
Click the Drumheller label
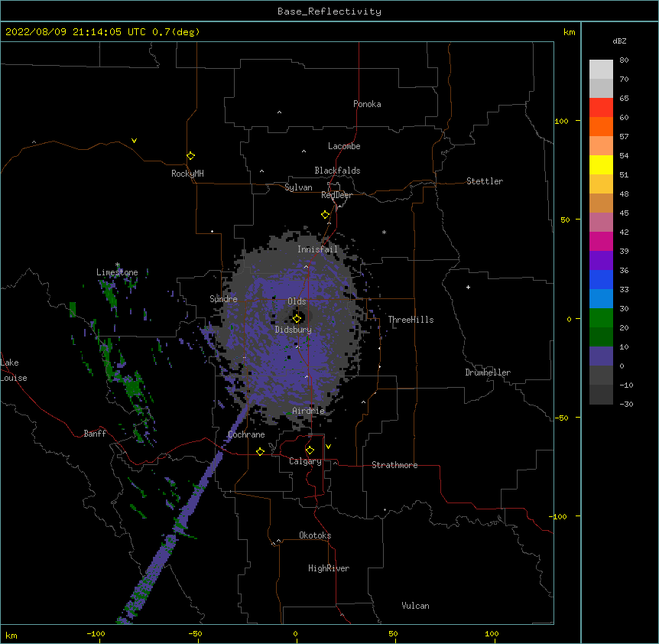point(488,372)
